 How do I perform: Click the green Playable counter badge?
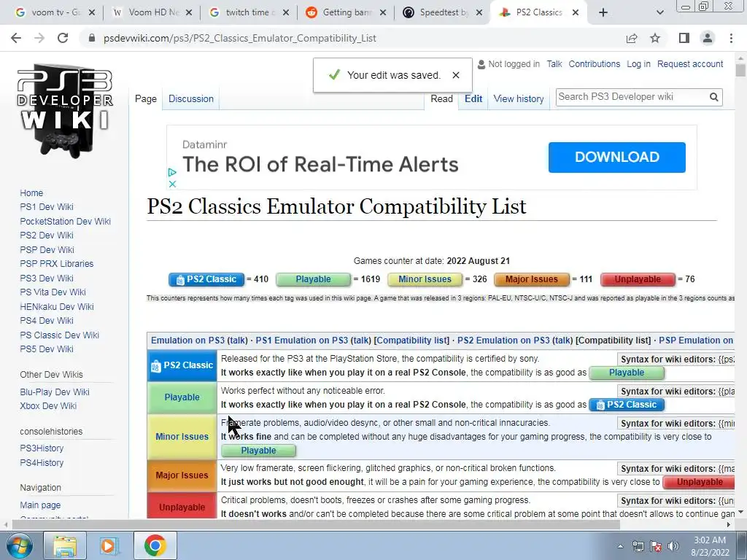point(314,279)
